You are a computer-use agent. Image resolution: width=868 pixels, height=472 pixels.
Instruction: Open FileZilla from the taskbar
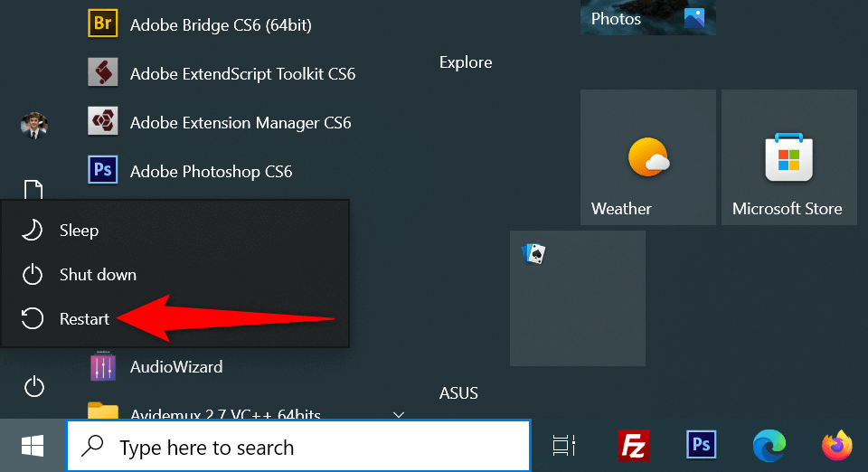click(634, 445)
